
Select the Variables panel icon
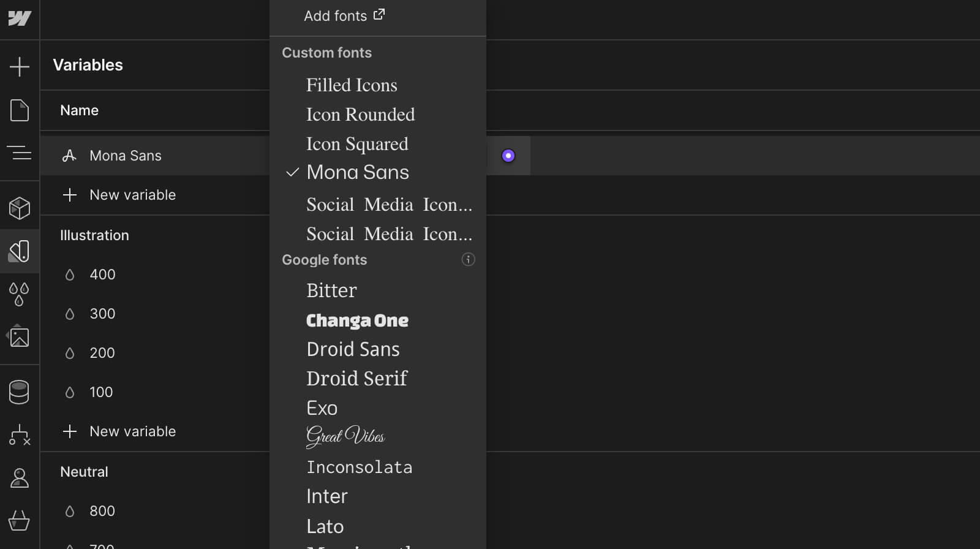pyautogui.click(x=20, y=251)
